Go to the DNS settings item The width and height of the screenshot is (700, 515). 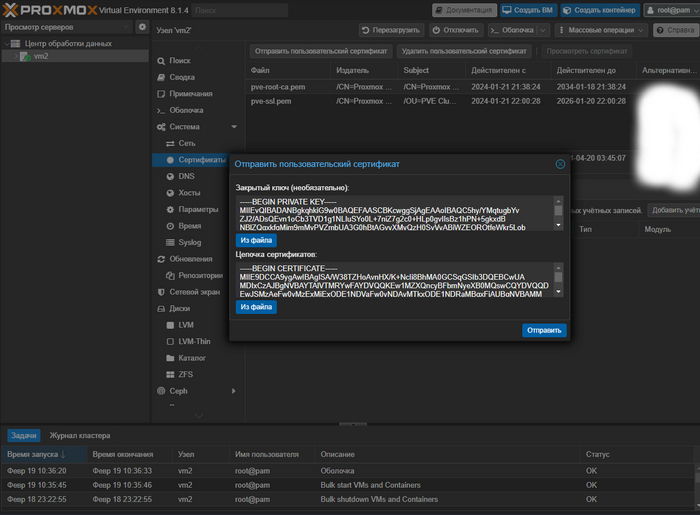click(x=187, y=176)
